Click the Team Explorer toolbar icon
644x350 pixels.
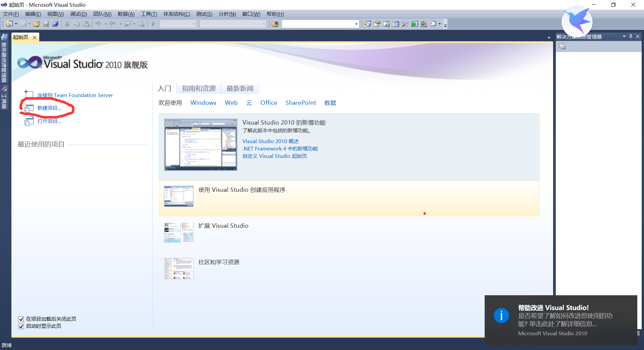[386, 24]
